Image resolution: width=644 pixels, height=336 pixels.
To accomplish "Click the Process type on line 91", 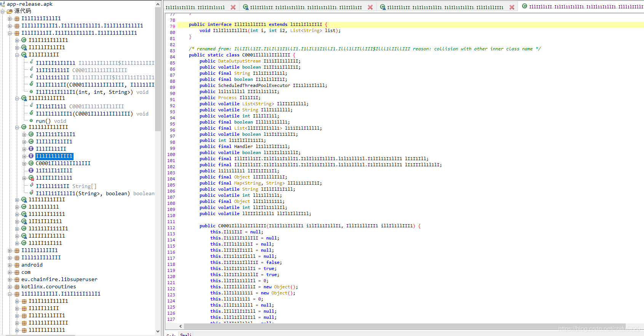I will point(227,98).
